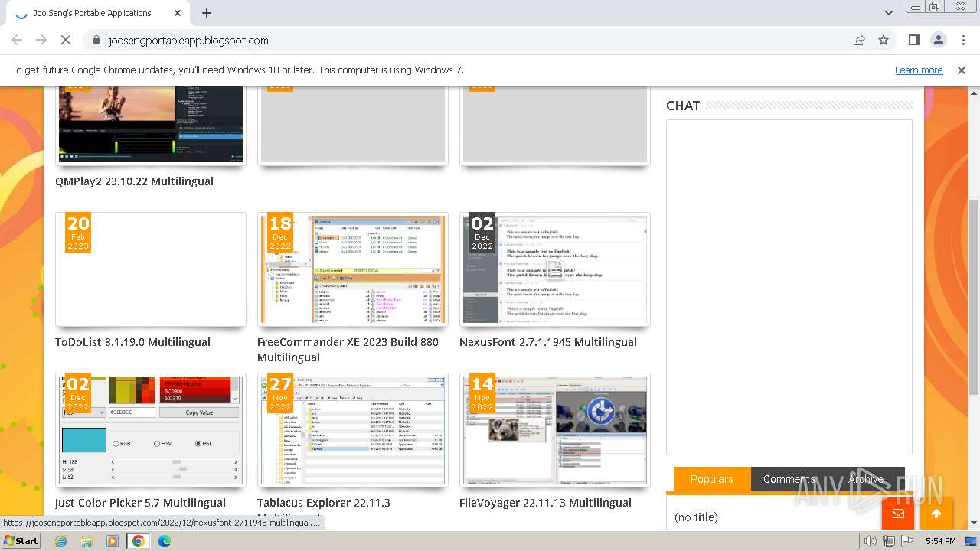
Task: Launch Microsoft Edge from the taskbar
Action: point(165,541)
